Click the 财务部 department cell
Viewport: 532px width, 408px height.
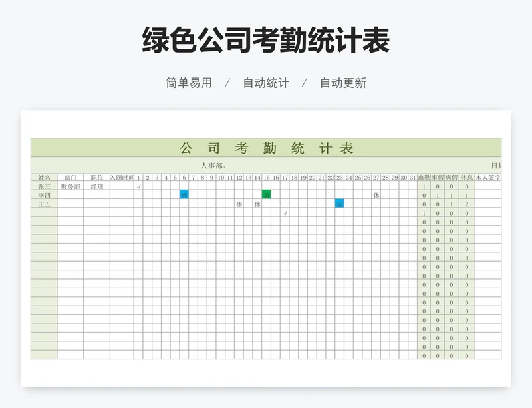(70, 186)
